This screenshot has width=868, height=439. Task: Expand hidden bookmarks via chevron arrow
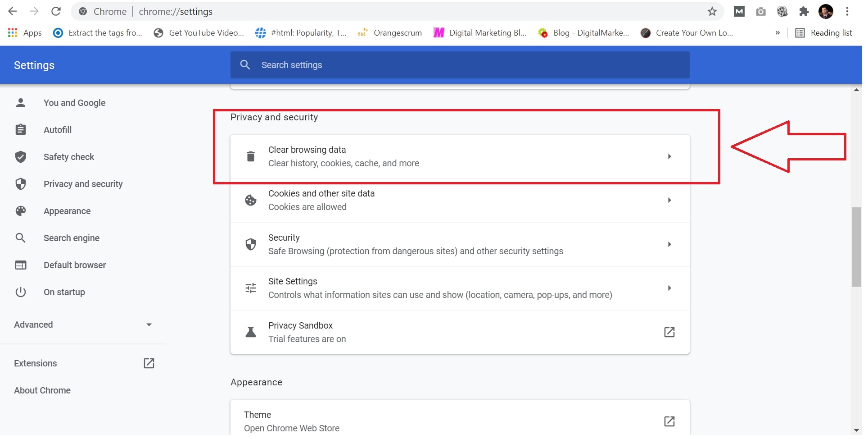778,32
